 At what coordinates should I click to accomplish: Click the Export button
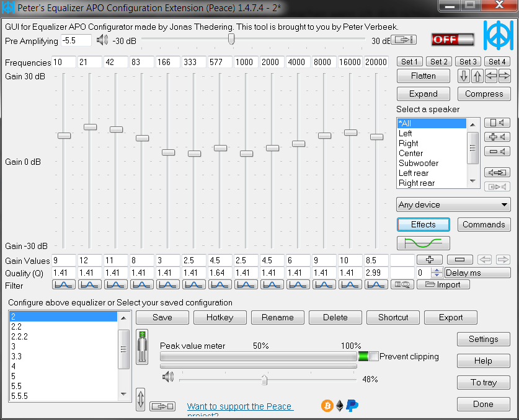[451, 318]
